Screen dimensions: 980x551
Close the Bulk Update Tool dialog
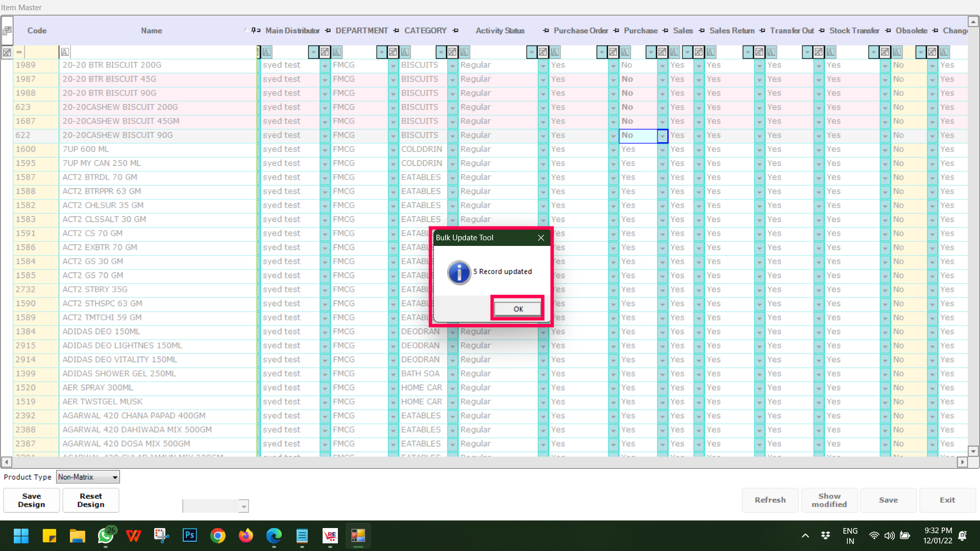pos(541,238)
